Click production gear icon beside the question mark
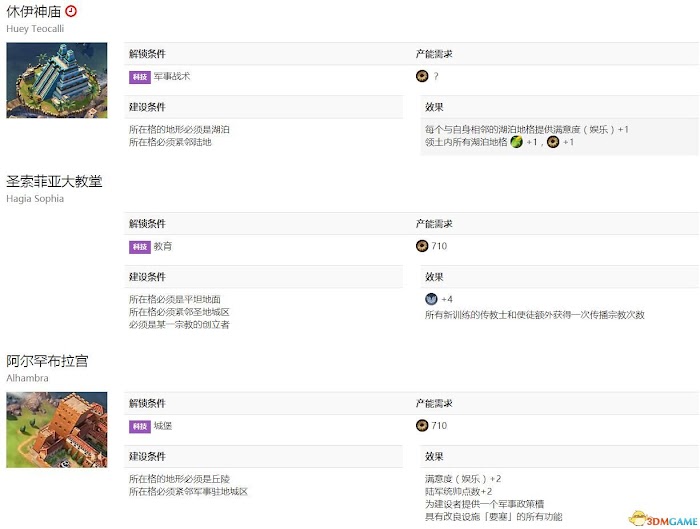 pos(422,76)
